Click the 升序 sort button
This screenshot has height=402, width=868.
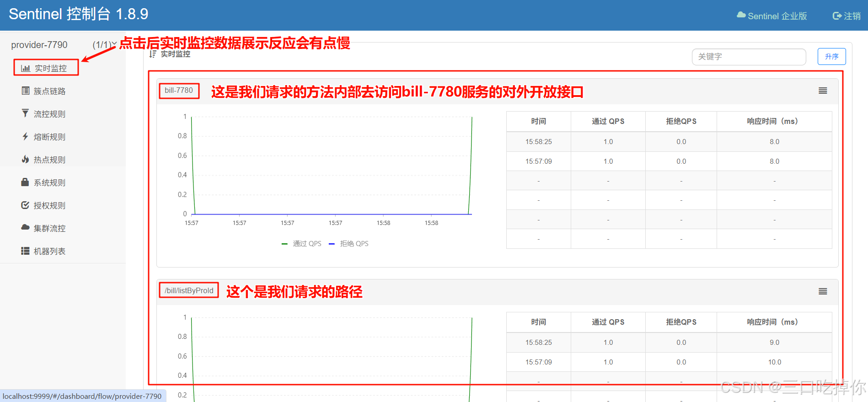pyautogui.click(x=831, y=57)
